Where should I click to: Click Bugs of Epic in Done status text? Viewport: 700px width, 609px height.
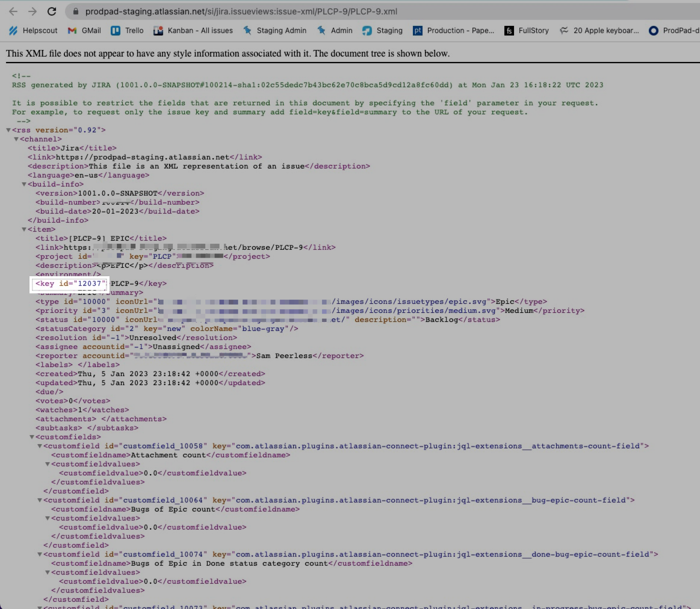[229, 563]
